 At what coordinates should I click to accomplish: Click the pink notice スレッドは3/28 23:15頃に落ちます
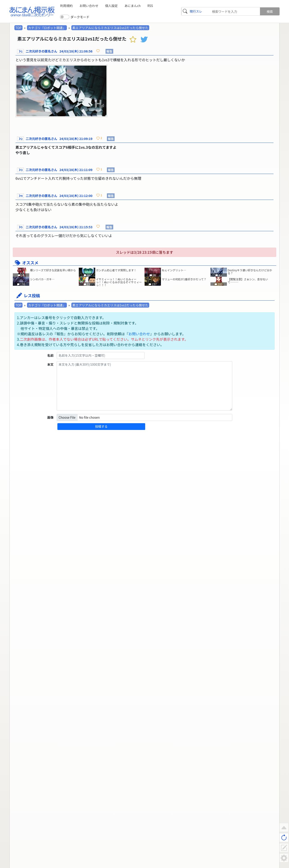click(x=144, y=252)
